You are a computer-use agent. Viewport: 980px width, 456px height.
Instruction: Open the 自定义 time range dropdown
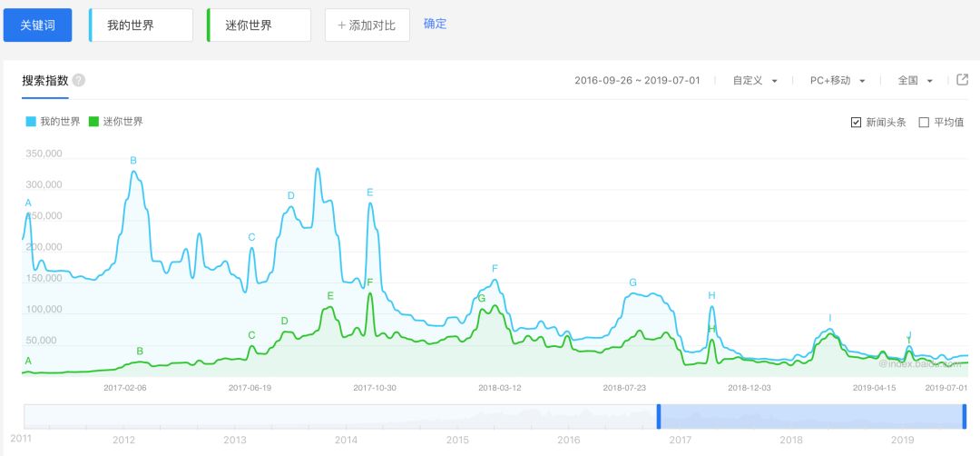(x=755, y=81)
